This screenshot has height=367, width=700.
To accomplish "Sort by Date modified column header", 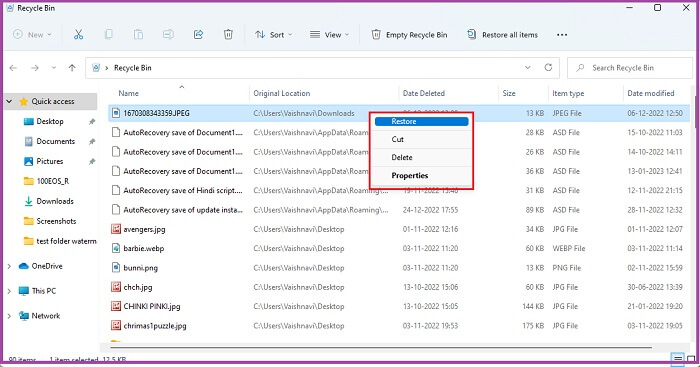I will pos(650,93).
